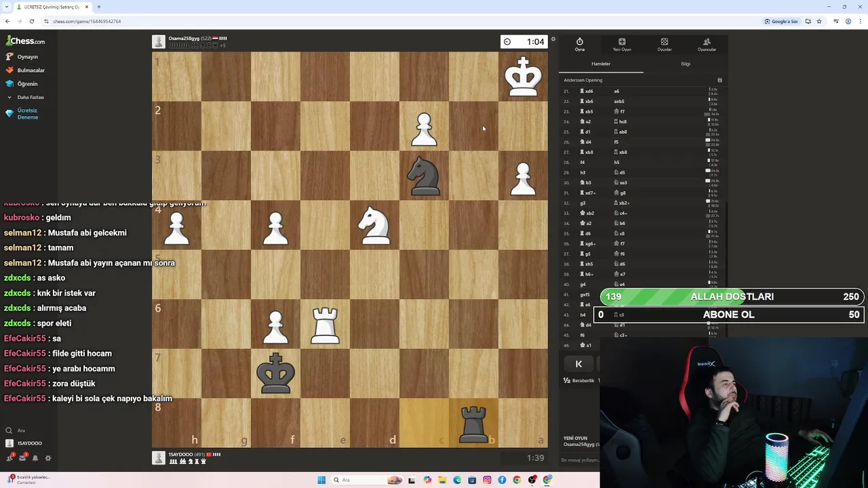This screenshot has width=868, height=488.
Task: Click move 22 axb5 in move list
Action: 619,102
